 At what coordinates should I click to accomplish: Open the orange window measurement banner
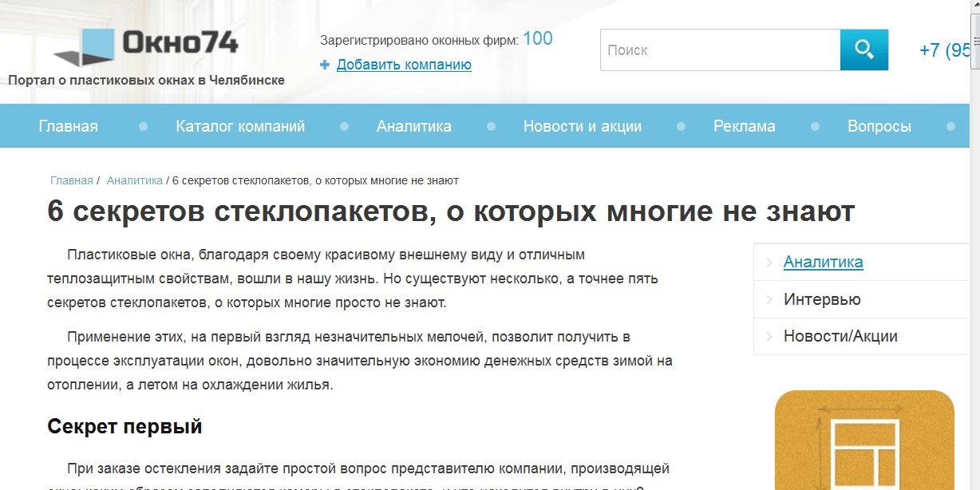point(864,440)
